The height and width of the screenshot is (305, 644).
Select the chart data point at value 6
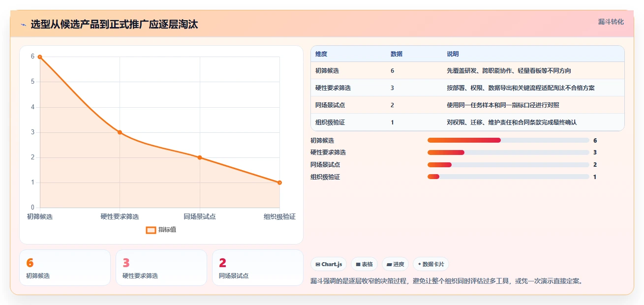tap(40, 57)
